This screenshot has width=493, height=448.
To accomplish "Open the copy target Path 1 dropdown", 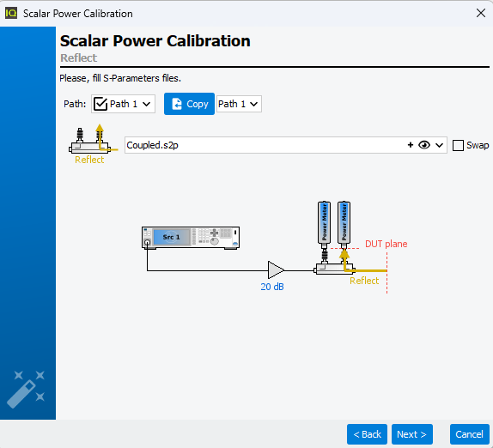I will pos(239,104).
